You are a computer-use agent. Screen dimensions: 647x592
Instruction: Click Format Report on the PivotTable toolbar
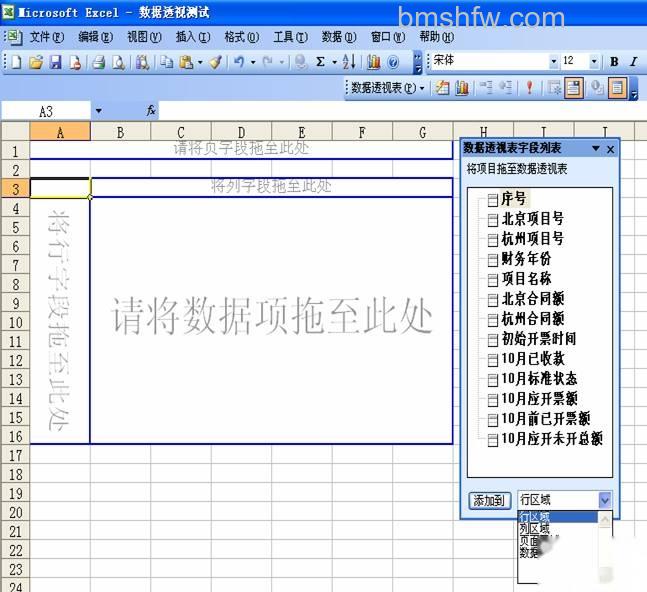(x=442, y=88)
